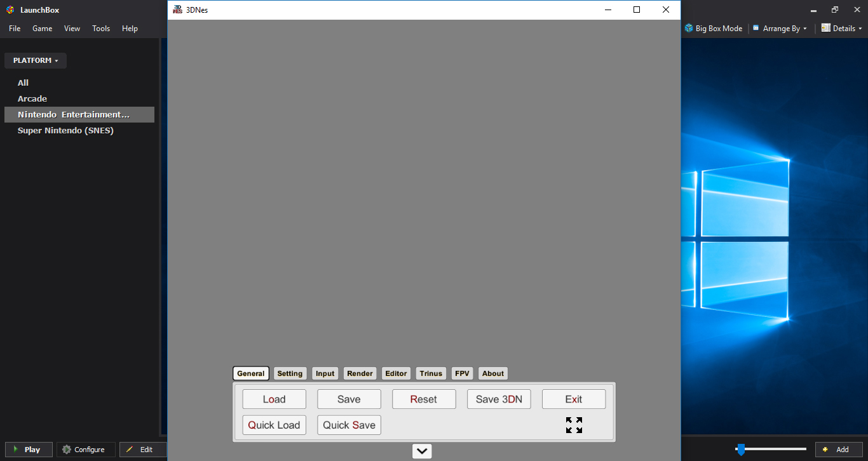Image resolution: width=868 pixels, height=461 pixels.
Task: Click the Big Box Mode cube icon
Action: (x=689, y=28)
